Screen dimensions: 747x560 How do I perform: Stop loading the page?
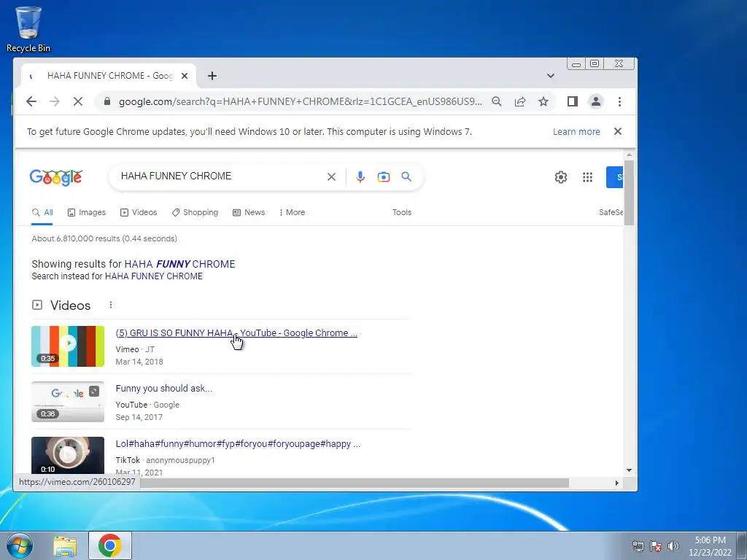[78, 101]
